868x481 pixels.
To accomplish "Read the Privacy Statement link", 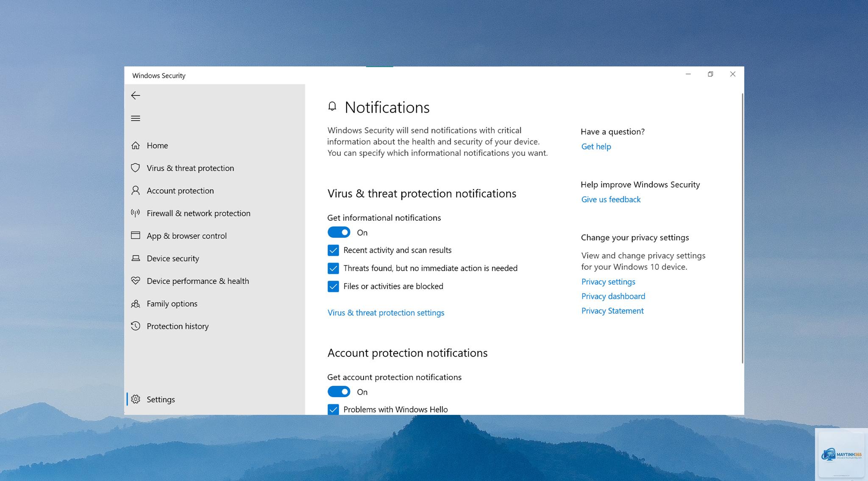I will click(612, 311).
